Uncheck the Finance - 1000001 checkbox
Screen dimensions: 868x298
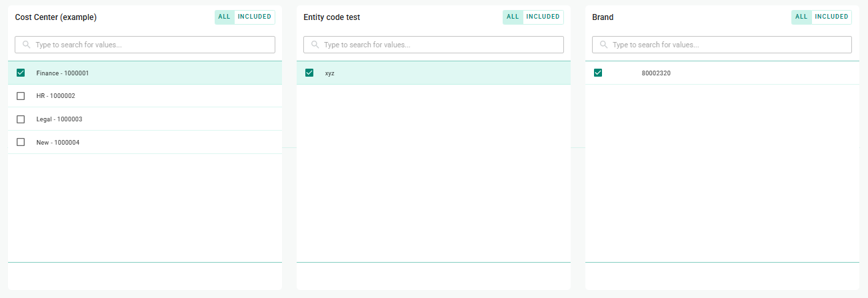[x=21, y=73]
